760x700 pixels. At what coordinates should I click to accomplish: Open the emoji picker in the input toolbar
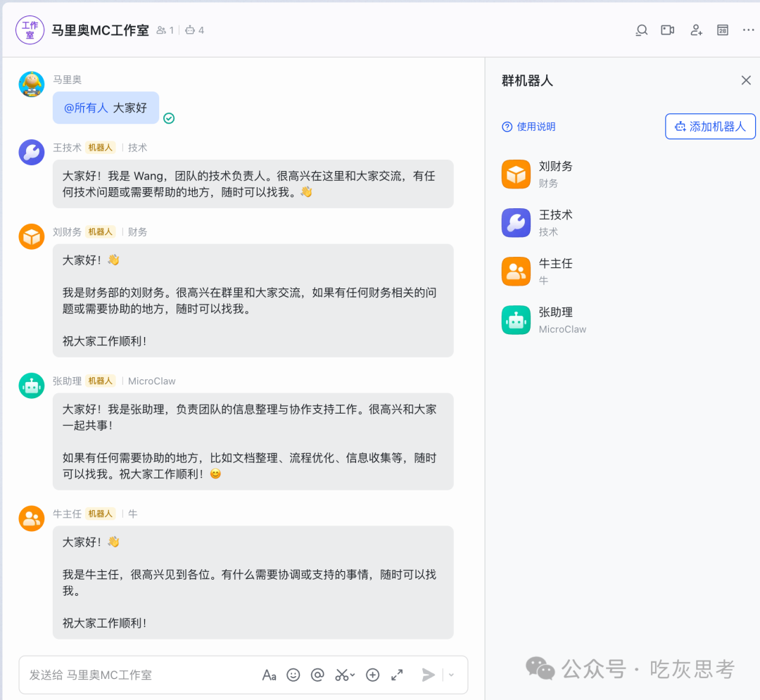coord(293,675)
